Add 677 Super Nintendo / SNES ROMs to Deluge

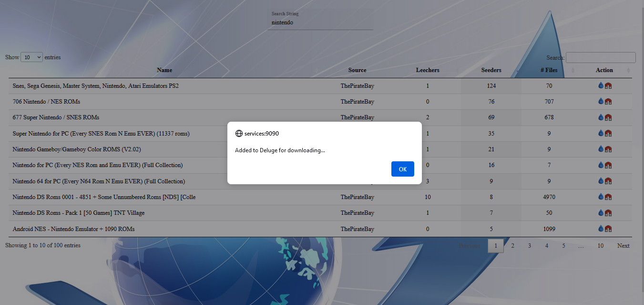(x=601, y=117)
